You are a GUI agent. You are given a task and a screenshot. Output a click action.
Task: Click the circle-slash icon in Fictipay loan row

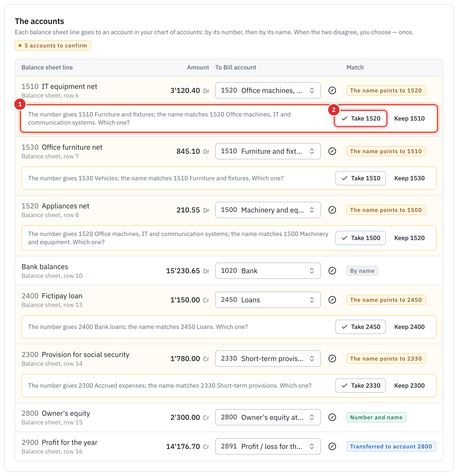coord(332,300)
